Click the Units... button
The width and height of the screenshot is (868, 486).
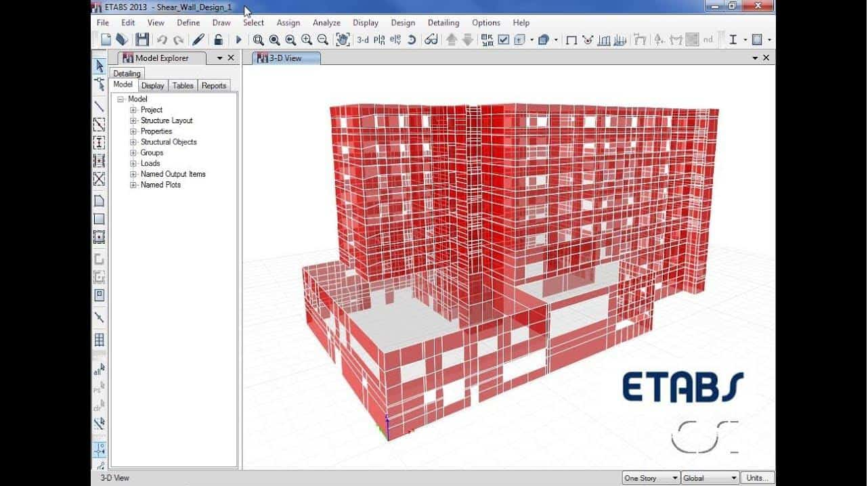click(x=757, y=478)
